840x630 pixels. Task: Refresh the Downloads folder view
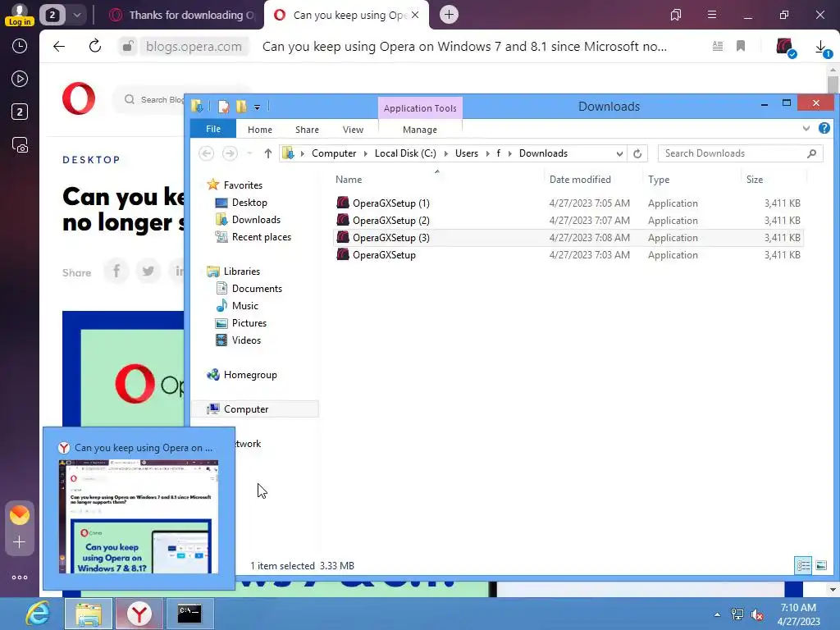click(637, 153)
